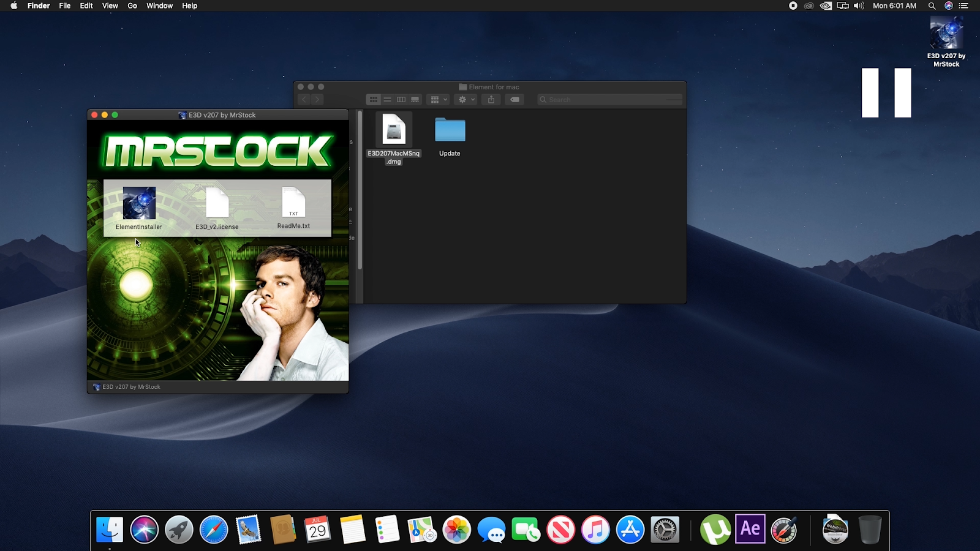980x551 pixels.
Task: Open the Update folder
Action: click(450, 130)
